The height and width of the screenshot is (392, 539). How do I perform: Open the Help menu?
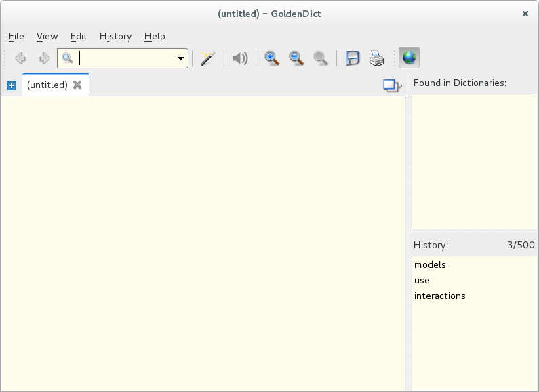click(x=155, y=36)
